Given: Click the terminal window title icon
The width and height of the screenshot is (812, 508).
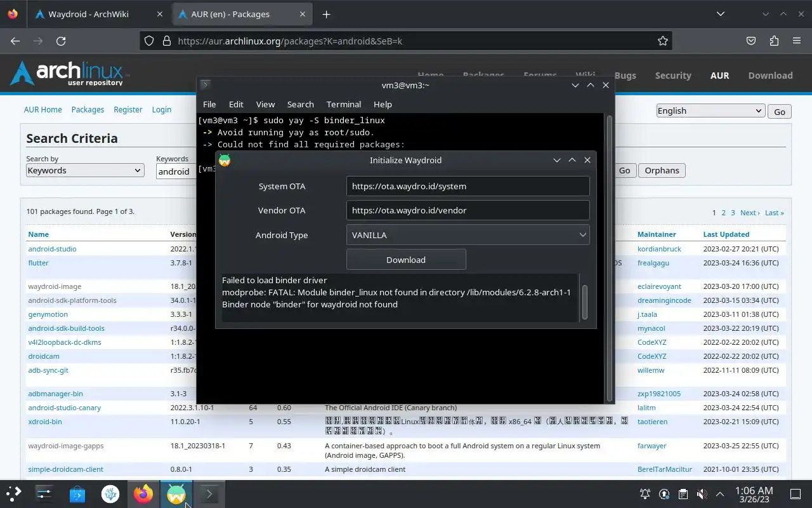Looking at the screenshot, I should [x=205, y=85].
